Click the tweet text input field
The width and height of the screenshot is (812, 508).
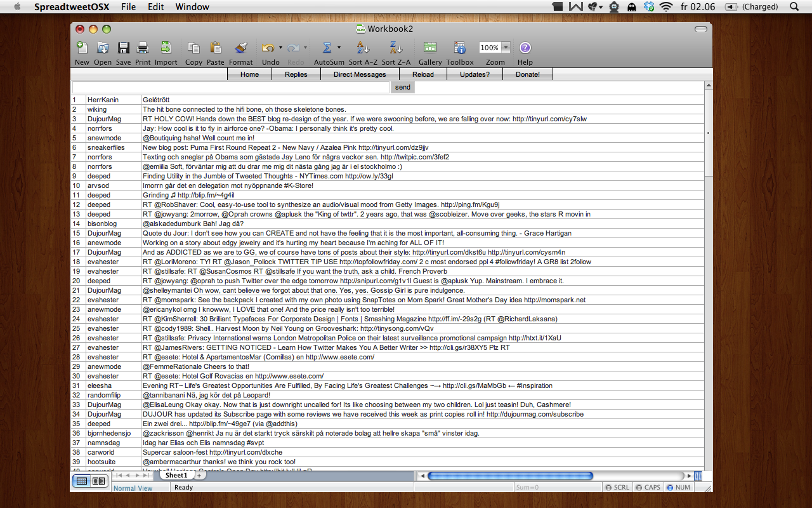[231, 88]
